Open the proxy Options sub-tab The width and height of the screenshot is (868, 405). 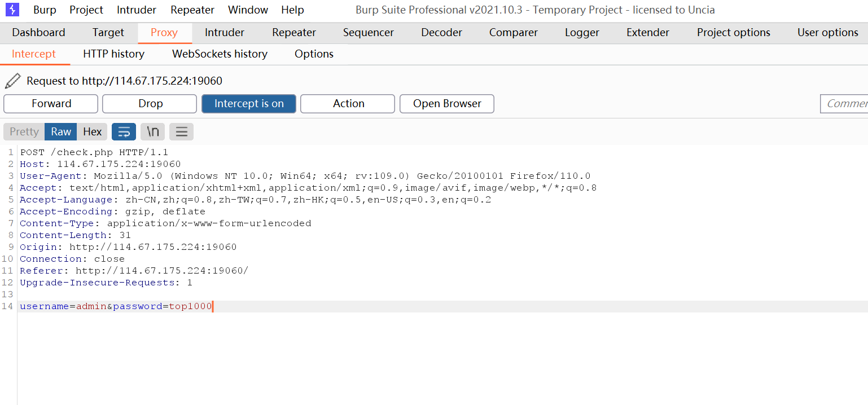(x=314, y=54)
